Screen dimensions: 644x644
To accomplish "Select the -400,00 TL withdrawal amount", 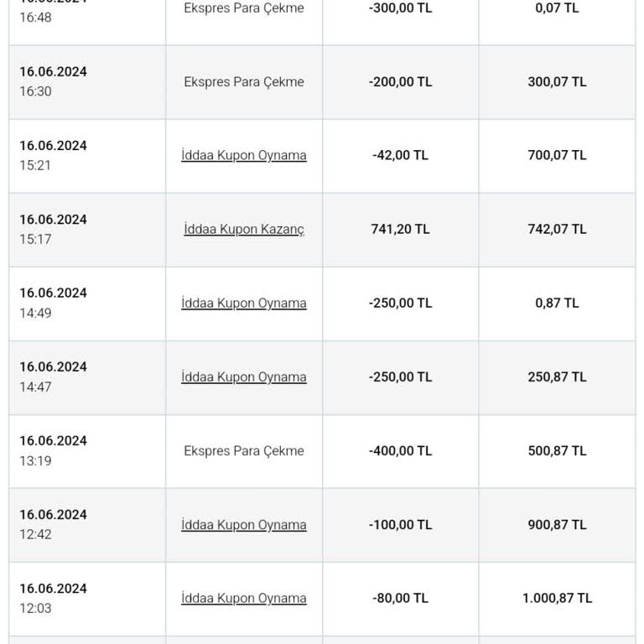I will [400, 450].
